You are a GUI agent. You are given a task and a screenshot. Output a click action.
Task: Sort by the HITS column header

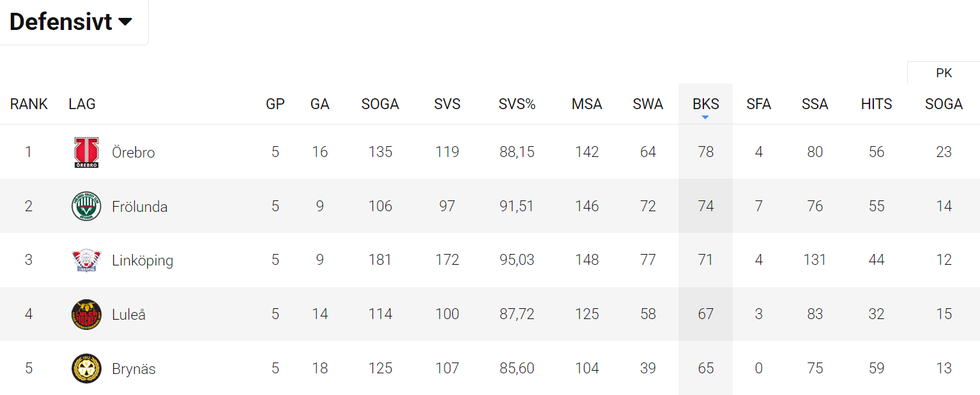click(x=876, y=104)
